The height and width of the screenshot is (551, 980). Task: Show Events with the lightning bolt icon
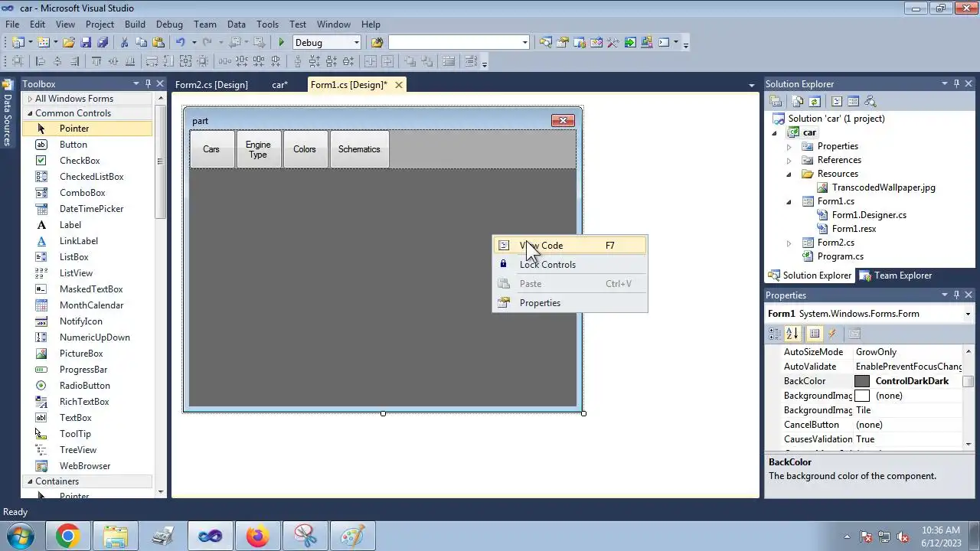(832, 334)
